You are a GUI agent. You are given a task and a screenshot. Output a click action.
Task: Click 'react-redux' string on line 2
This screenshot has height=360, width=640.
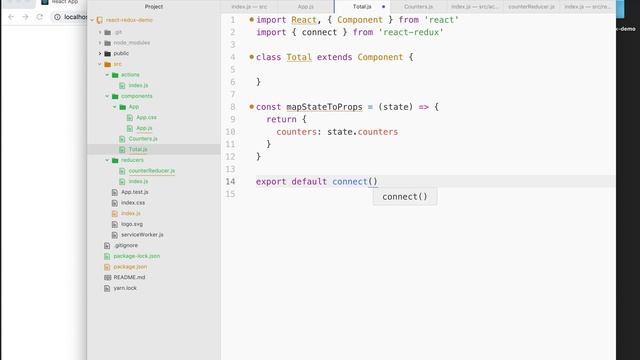click(411, 32)
